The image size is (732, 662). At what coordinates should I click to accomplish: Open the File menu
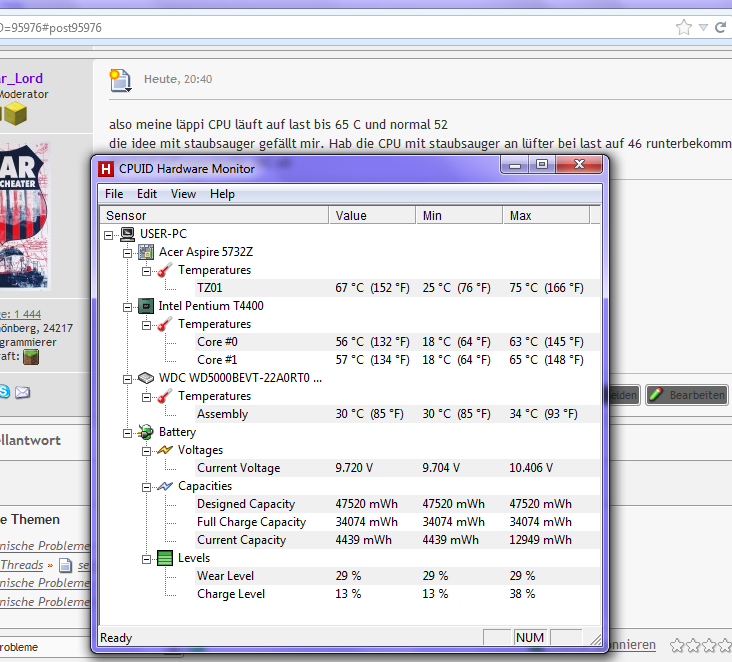(114, 194)
